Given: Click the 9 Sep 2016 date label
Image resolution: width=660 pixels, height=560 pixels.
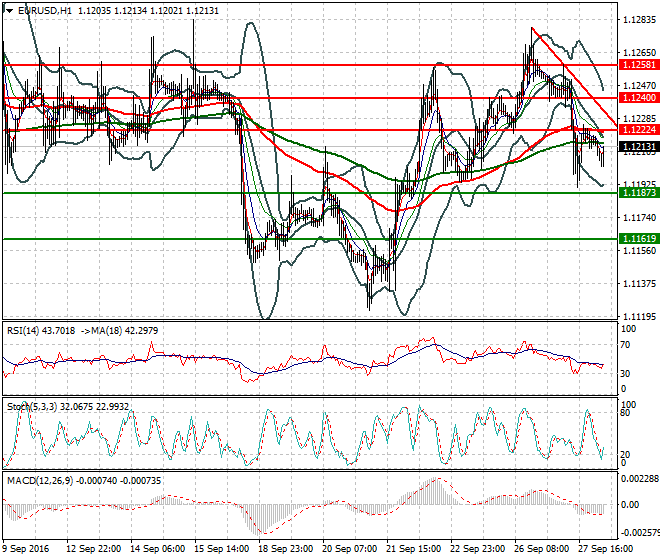Looking at the screenshot, I should pyautogui.click(x=27, y=550).
